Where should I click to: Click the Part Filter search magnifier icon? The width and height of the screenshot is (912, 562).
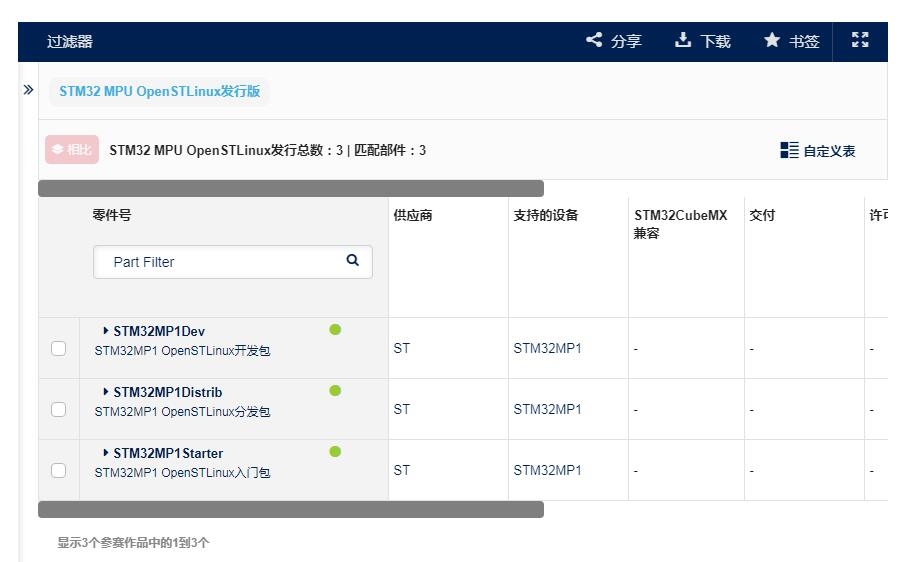tap(352, 260)
